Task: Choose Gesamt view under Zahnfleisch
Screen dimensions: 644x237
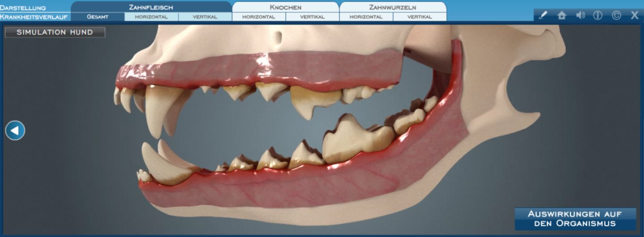Action: 97,17
